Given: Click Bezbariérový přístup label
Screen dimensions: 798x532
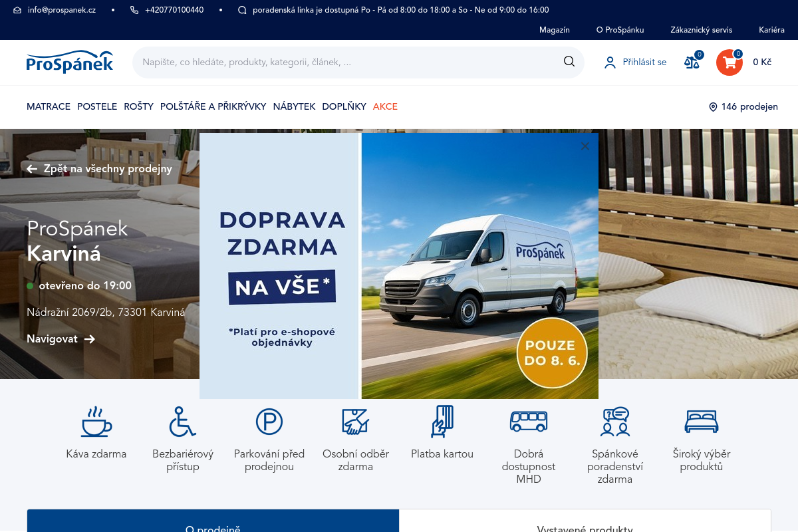Looking at the screenshot, I should click(183, 460).
